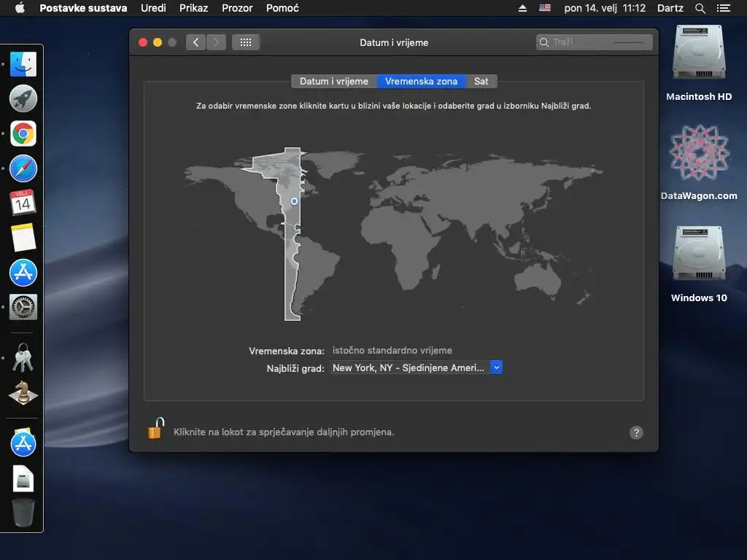The image size is (747, 560).
Task: Open the Pomoć menu
Action: coord(282,8)
